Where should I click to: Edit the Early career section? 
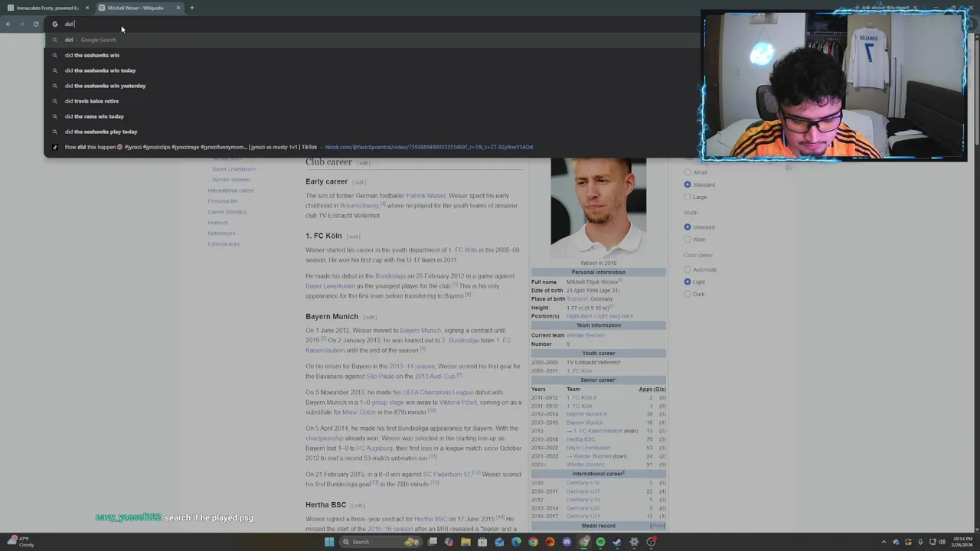click(359, 182)
